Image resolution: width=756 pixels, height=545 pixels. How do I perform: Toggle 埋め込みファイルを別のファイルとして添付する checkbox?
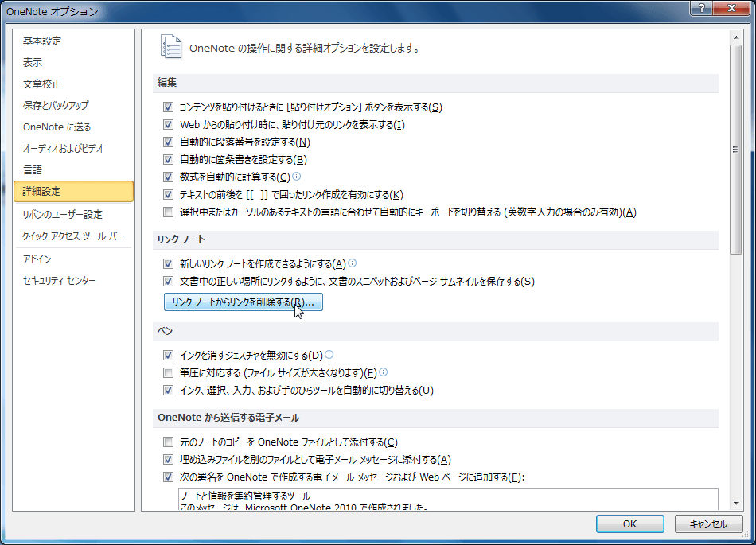pyautogui.click(x=168, y=459)
